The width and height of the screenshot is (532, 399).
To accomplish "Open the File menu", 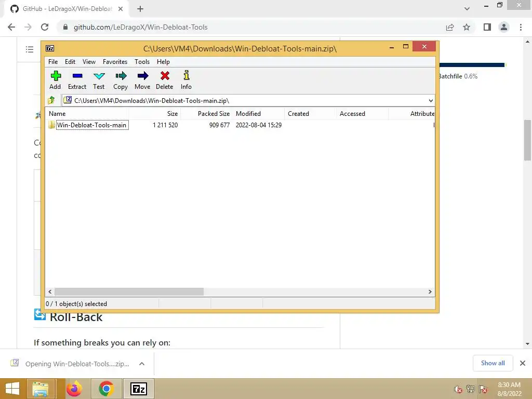I will point(53,62).
